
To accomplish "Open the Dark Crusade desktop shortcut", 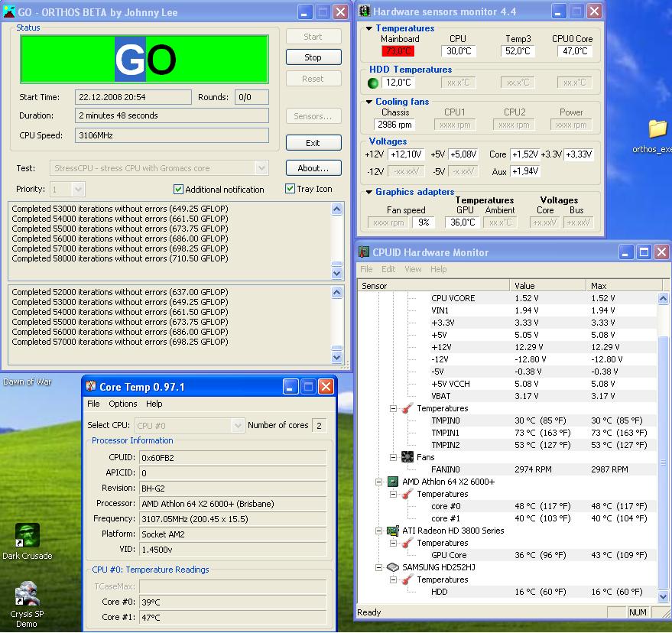I will (28, 537).
